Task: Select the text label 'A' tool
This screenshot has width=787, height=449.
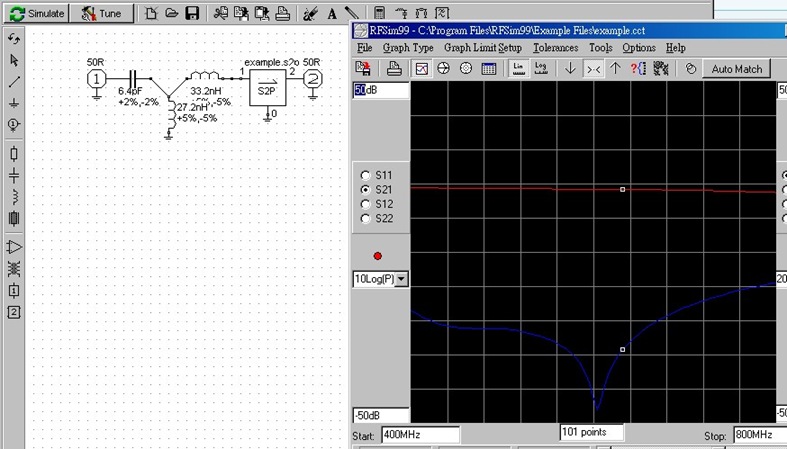Action: pos(332,14)
